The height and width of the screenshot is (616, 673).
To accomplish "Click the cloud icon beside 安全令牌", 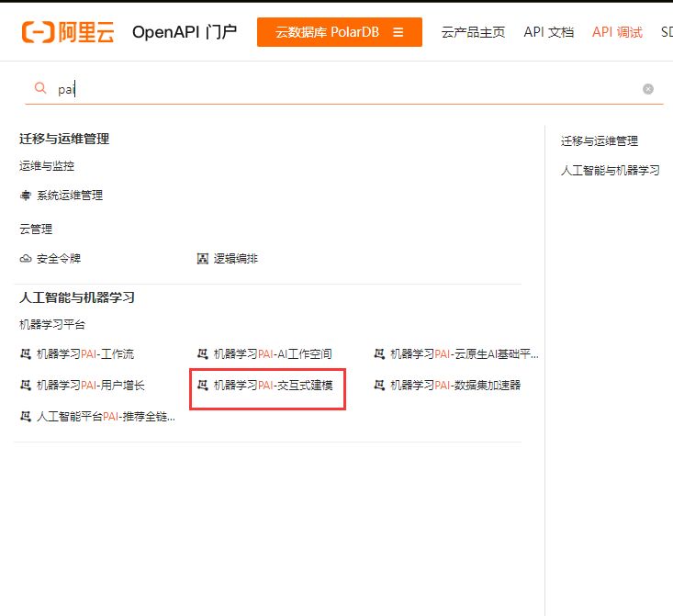I will coord(26,259).
